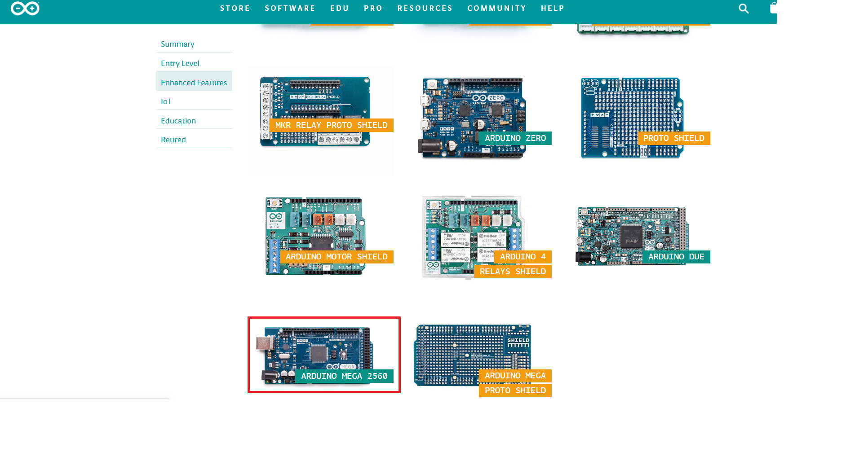The image size is (868, 465).
Task: Click the PROTO SHIELD orange label
Action: 674,138
